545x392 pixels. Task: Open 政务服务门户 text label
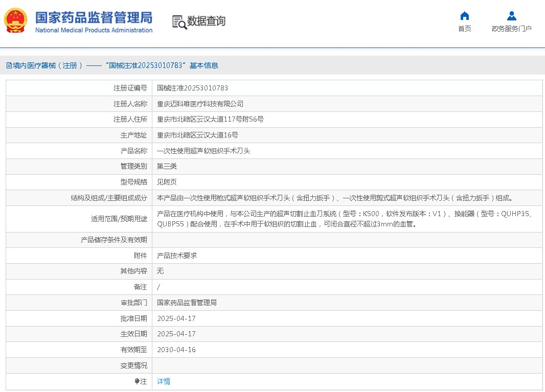[511, 29]
